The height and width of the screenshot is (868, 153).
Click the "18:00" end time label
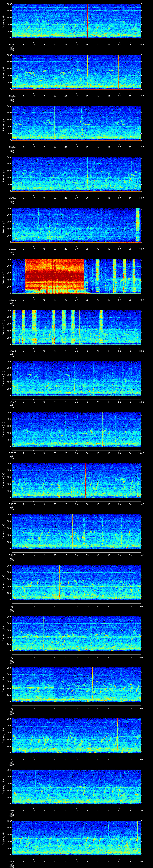pyautogui.click(x=141, y=861)
